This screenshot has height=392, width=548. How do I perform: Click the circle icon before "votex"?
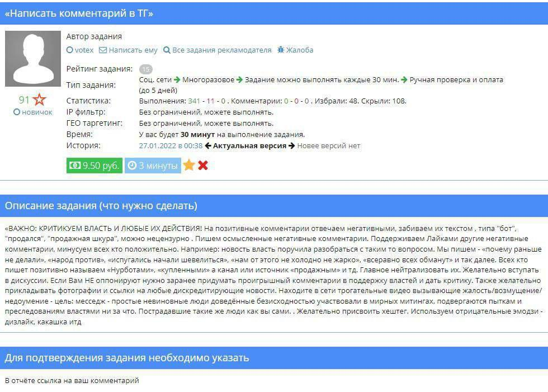pos(70,50)
